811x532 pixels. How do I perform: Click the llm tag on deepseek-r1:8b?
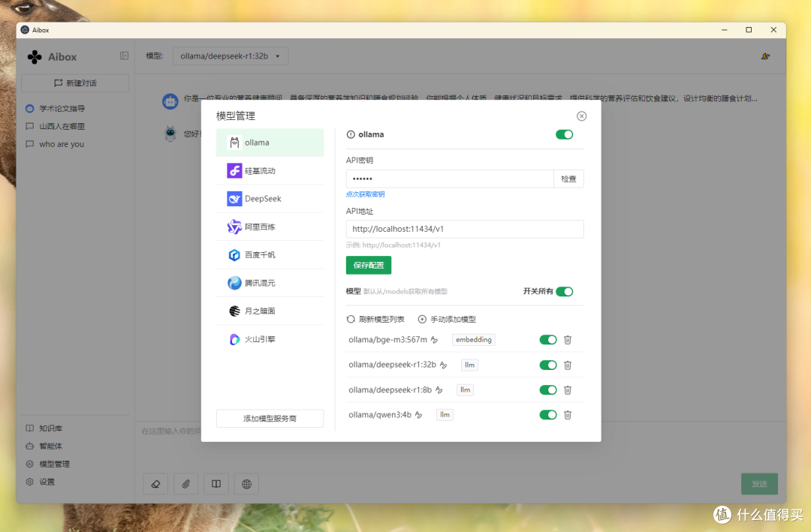466,390
